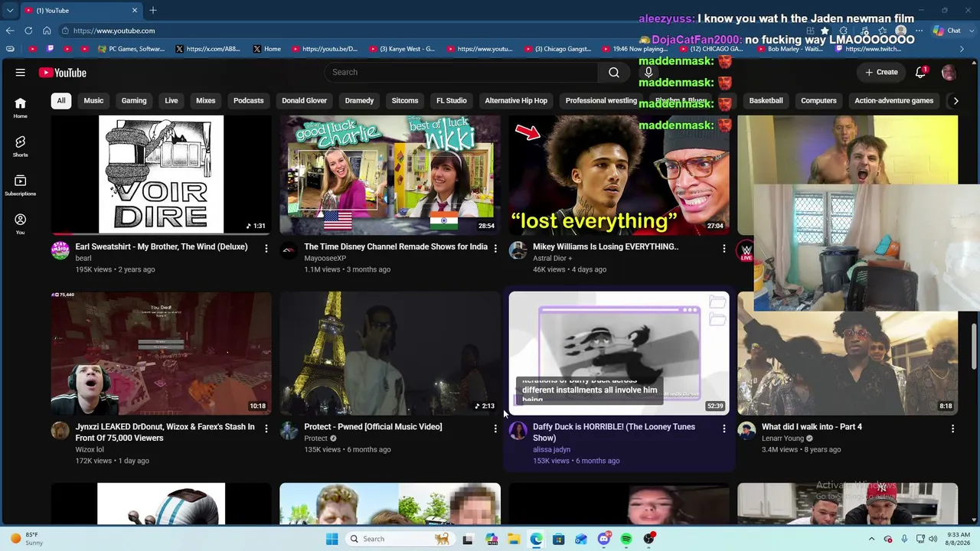Open the YouTube guide hamburger menu

click(21, 73)
